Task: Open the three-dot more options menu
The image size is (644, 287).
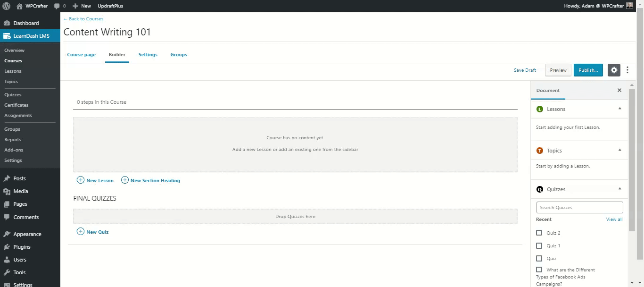Action: tap(627, 70)
